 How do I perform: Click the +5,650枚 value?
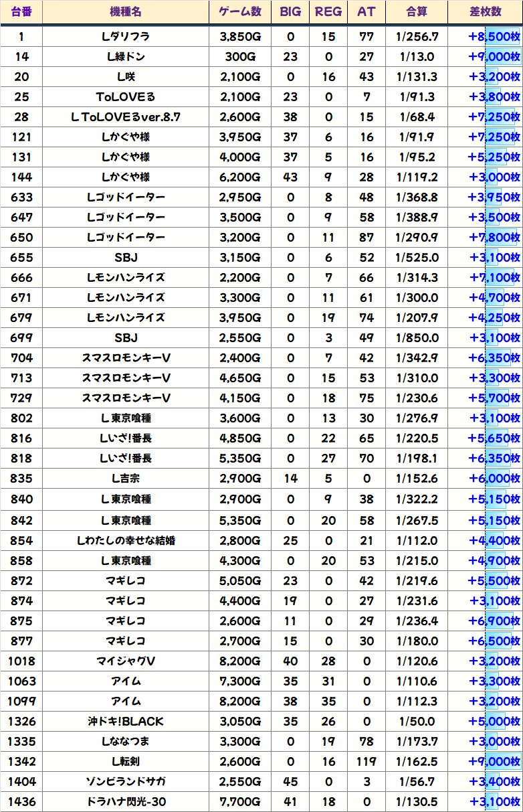tap(494, 438)
